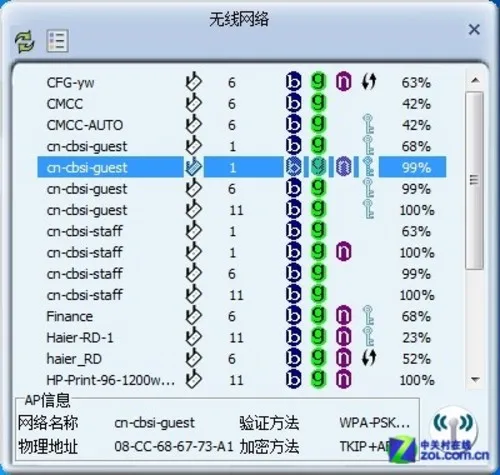Click the security key icon on CMCC-AUTO row
Screen dimensions: 500x475
tap(368, 124)
